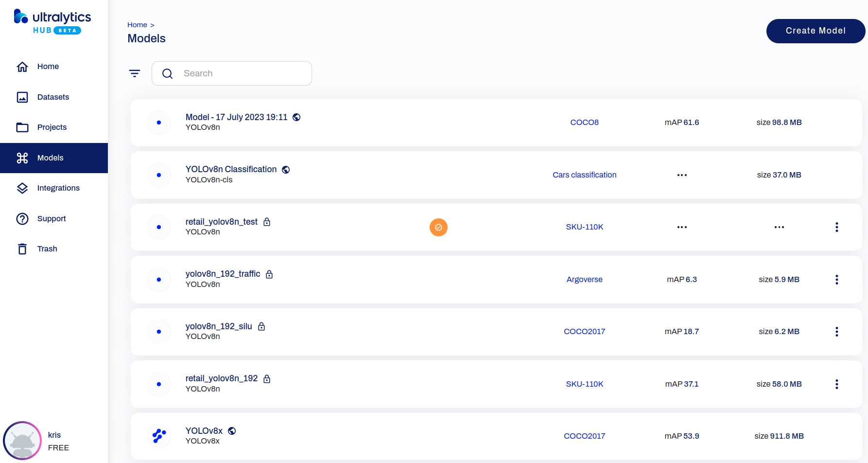Open Integrations in the sidebar
868x463 pixels.
click(54, 188)
